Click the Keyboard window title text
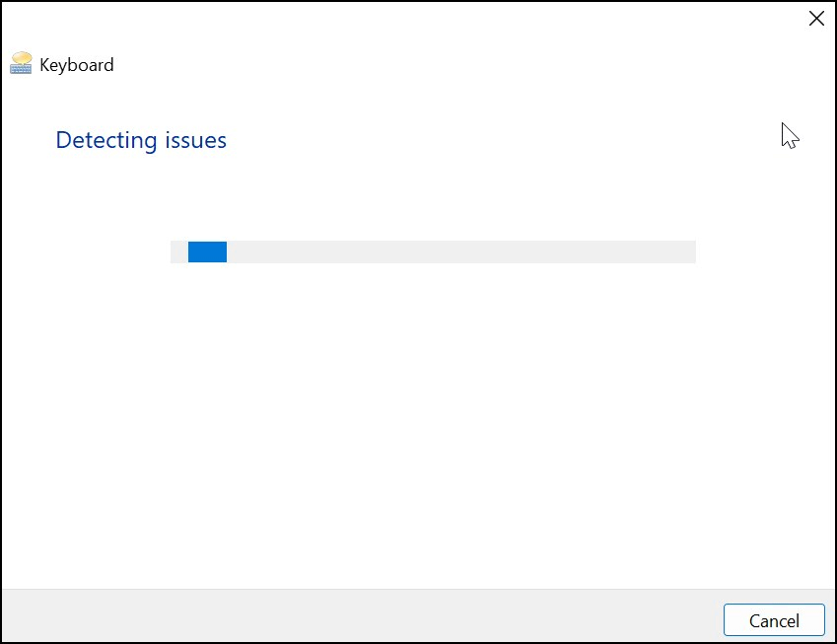837x644 pixels. click(75, 64)
